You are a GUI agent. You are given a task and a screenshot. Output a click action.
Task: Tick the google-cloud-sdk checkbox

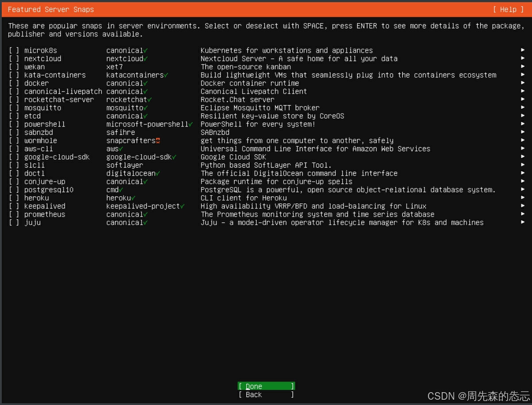14,157
